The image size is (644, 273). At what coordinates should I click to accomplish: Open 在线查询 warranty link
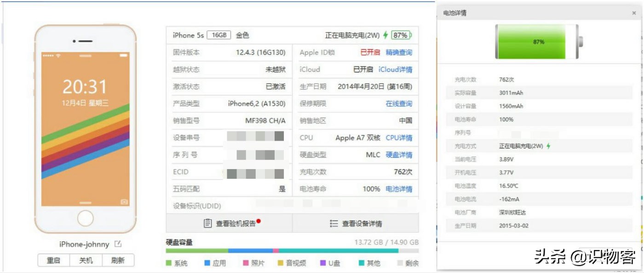(x=398, y=103)
